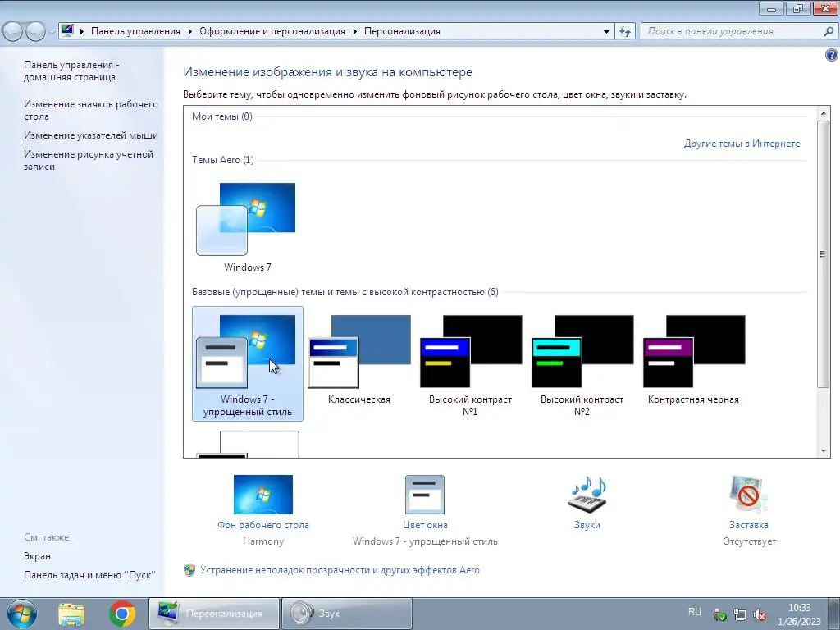The image size is (840, 630).
Task: Open address bar history dropdown
Action: [x=606, y=32]
